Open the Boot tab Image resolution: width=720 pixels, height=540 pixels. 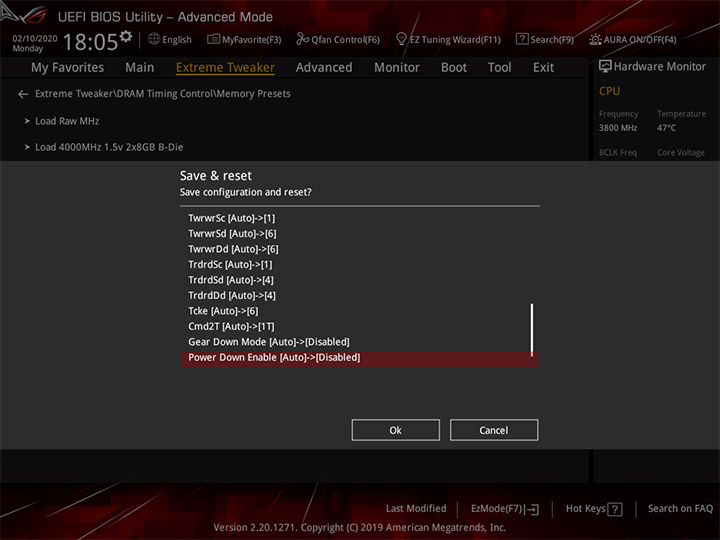[454, 68]
